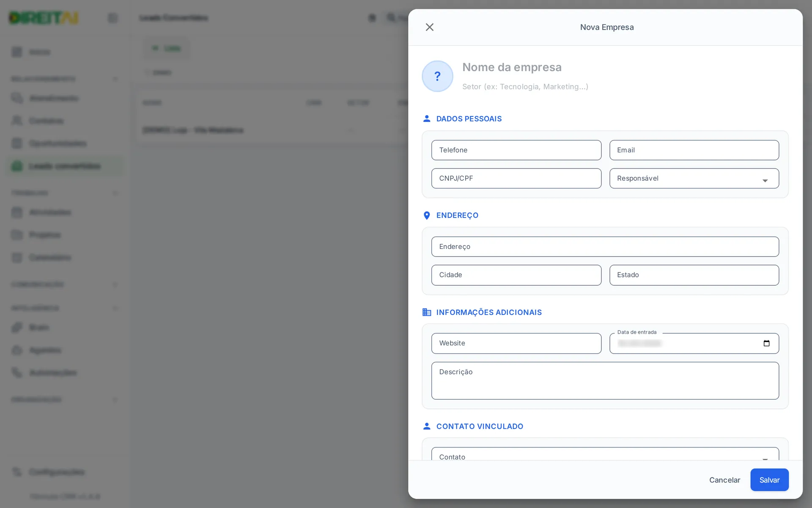Select Leads convertidos in the sidebar

(x=64, y=166)
